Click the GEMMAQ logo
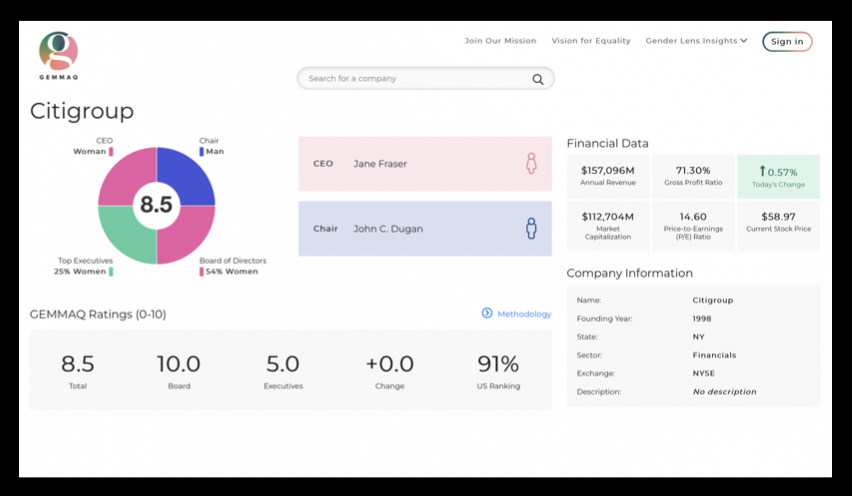Screen dimensions: 852x496 pyautogui.click(x=59, y=55)
